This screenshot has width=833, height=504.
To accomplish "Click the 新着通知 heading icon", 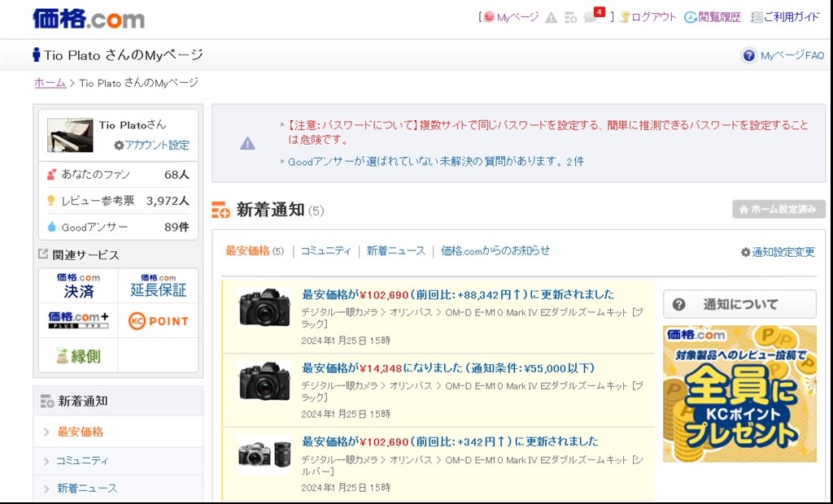I will tap(220, 210).
